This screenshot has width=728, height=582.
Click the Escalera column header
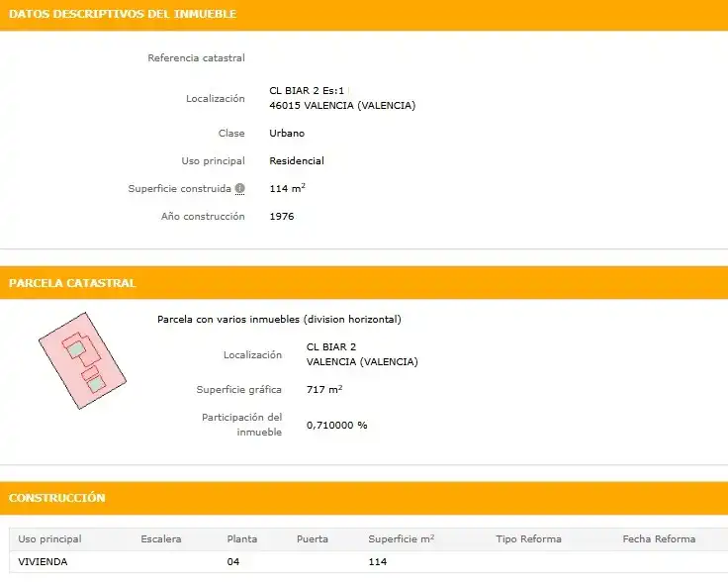coord(161,539)
